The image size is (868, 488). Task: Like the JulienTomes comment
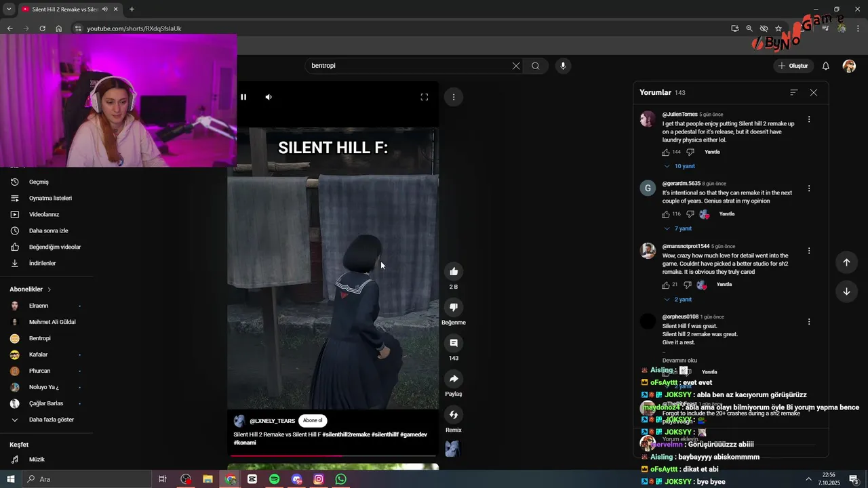(x=666, y=152)
